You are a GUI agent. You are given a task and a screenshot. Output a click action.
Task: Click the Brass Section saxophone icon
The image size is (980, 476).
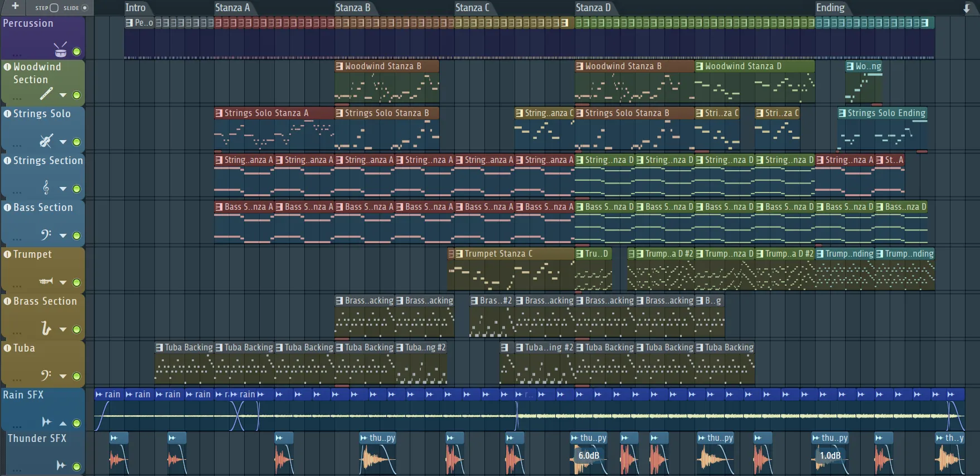point(46,328)
